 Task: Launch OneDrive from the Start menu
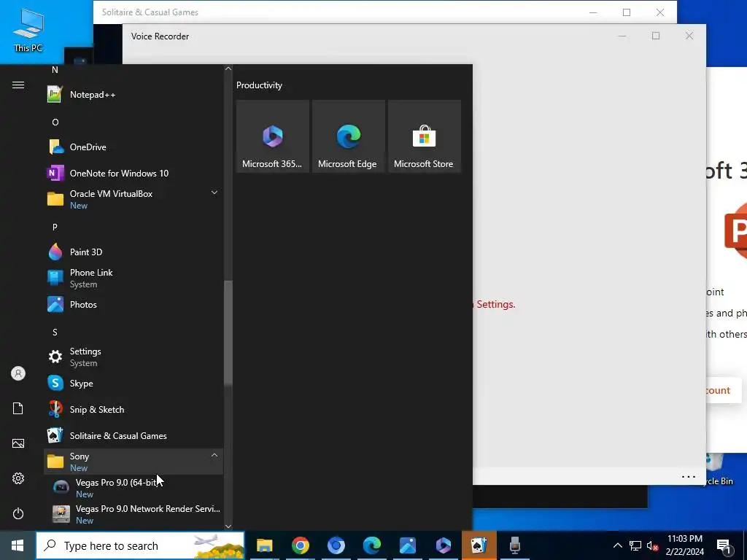(133, 147)
